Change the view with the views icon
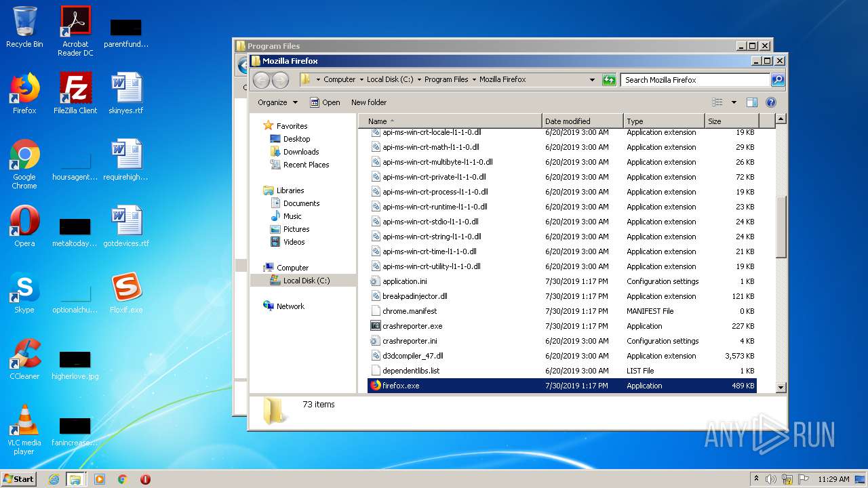The height and width of the screenshot is (488, 868). coord(717,102)
